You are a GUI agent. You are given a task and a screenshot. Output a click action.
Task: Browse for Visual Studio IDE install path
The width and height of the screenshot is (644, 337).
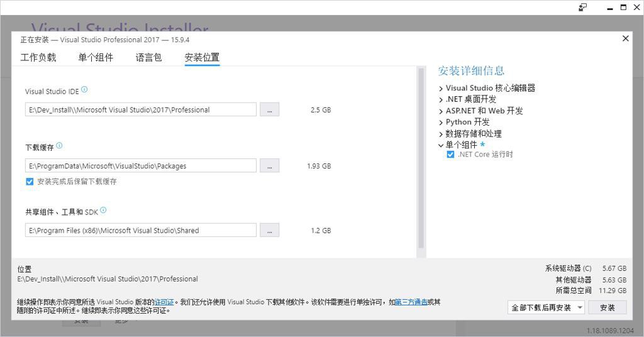tap(269, 109)
